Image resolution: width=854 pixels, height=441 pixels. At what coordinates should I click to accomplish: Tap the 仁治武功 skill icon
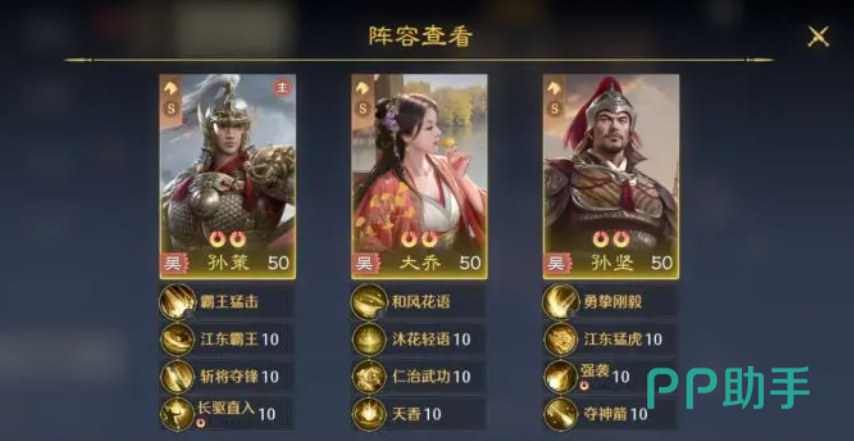click(369, 377)
